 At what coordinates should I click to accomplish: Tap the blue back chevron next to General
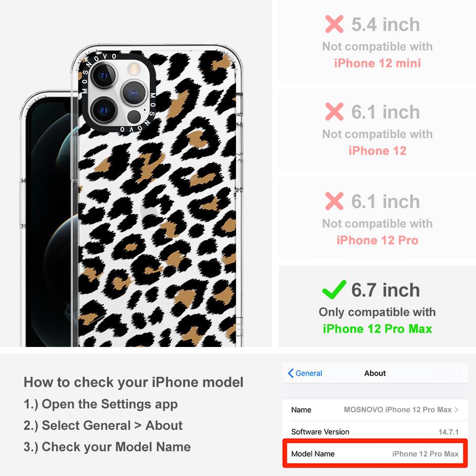(290, 373)
